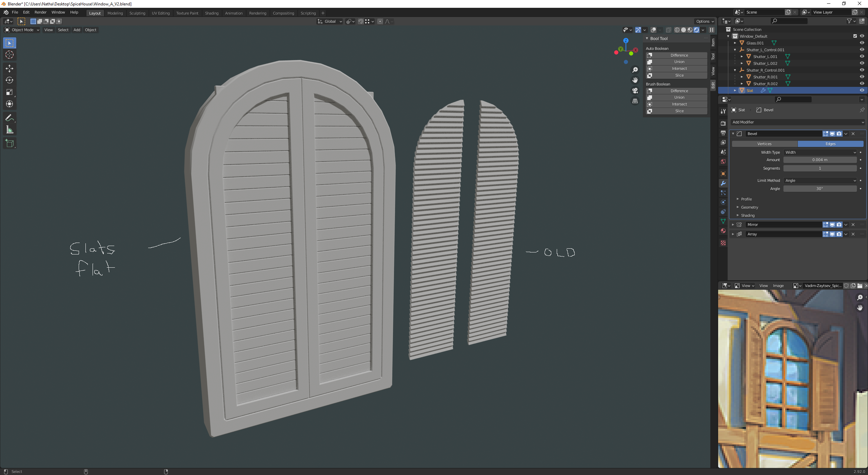Select the Add Cube tool
Screen dimensions: 868x475
9,144
